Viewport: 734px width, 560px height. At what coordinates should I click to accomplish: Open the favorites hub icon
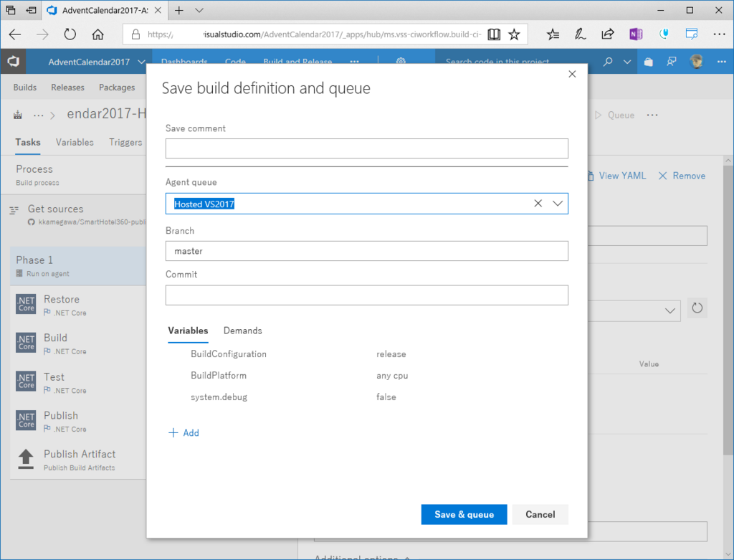(x=553, y=34)
